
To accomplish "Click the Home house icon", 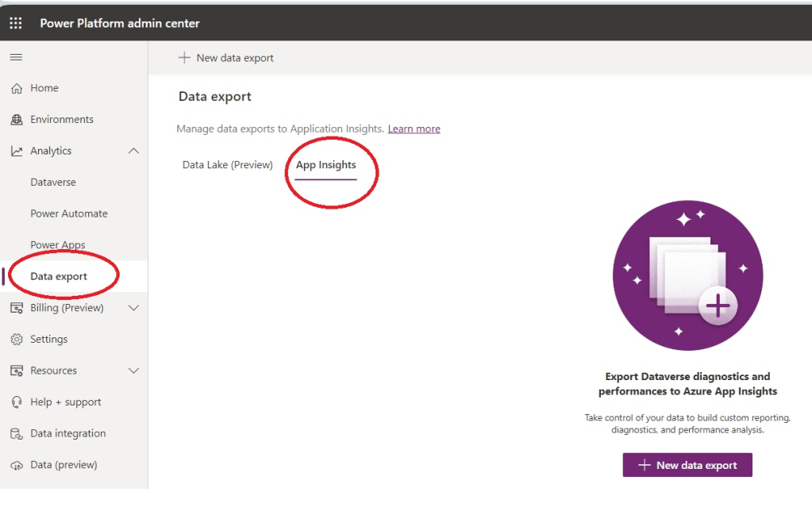I will click(17, 88).
